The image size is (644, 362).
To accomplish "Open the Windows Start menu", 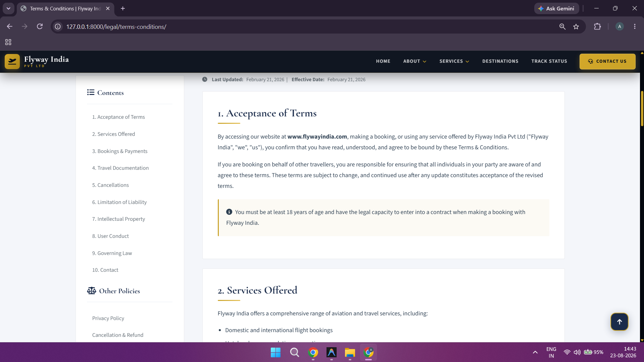I will 276,352.
